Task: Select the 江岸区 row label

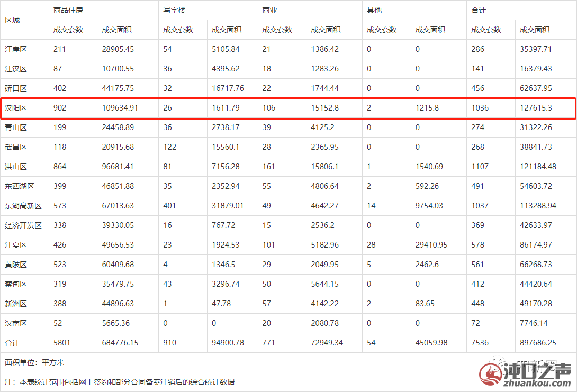Action: tap(16, 49)
